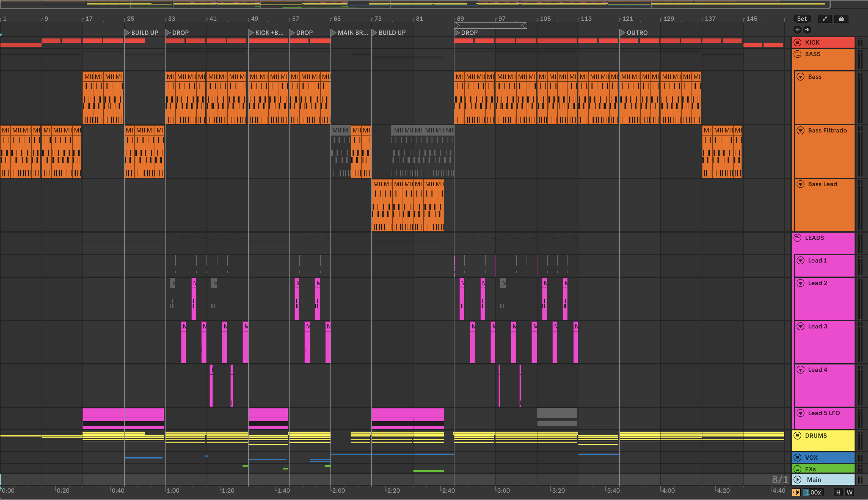The width and height of the screenshot is (868, 500).
Task: Toggle the H optimize height button
Action: tap(838, 492)
